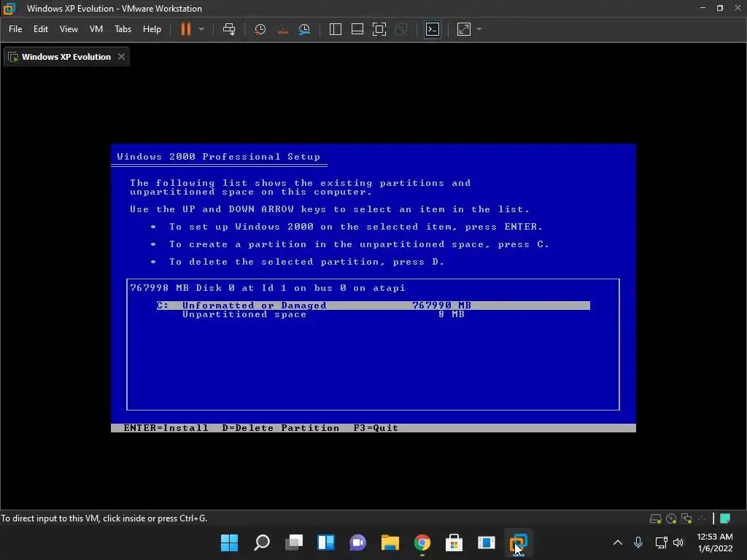Screen dimensions: 747x560
Task: Maximize the VMware Workstation window
Action: click(x=720, y=8)
